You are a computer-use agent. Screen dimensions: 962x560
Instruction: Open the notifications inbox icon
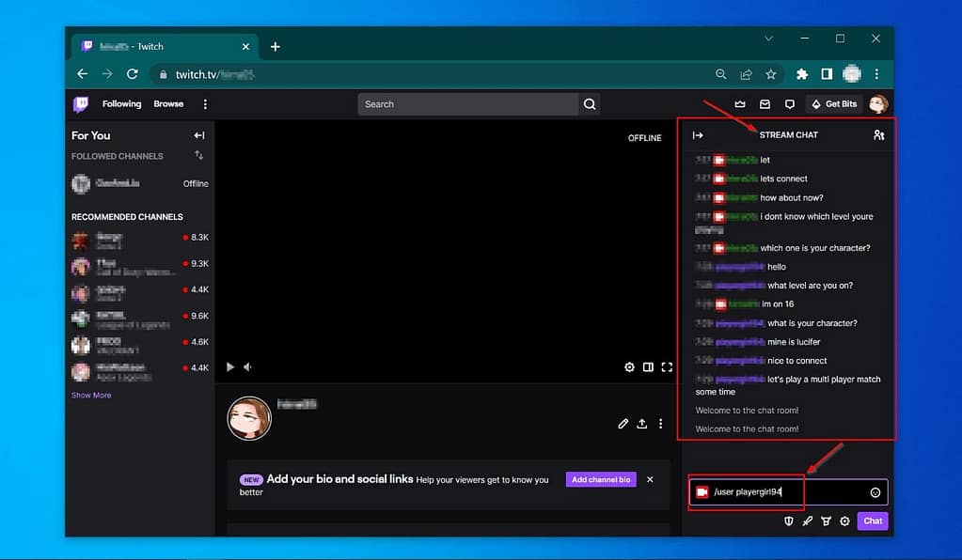tap(765, 104)
